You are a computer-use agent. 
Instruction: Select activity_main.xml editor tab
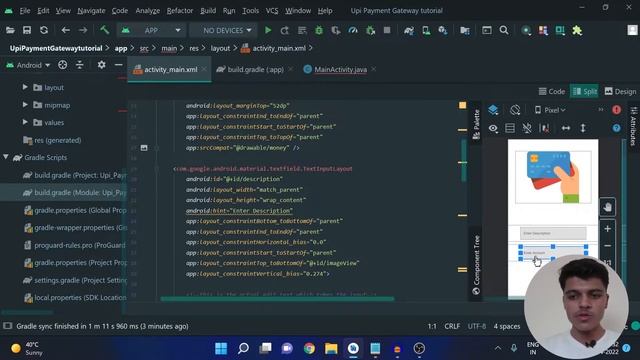pyautogui.click(x=170, y=69)
